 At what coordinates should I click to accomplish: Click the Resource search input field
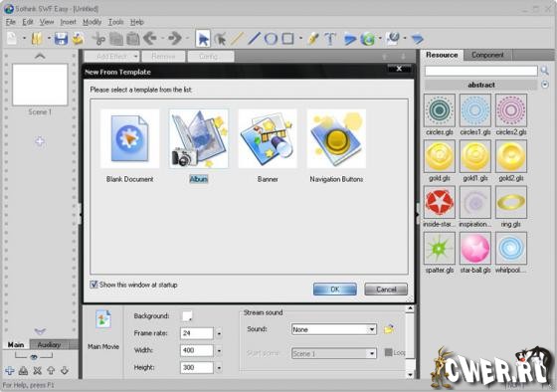481,71
